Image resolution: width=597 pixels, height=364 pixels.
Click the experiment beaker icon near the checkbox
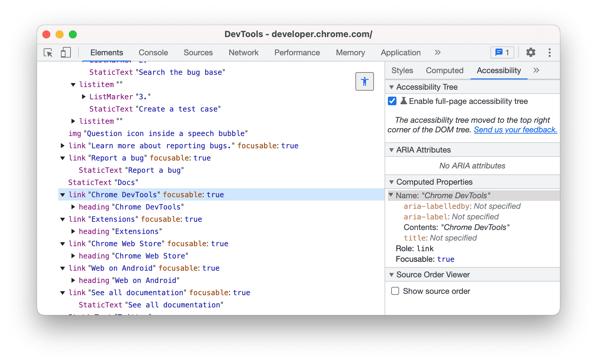403,101
